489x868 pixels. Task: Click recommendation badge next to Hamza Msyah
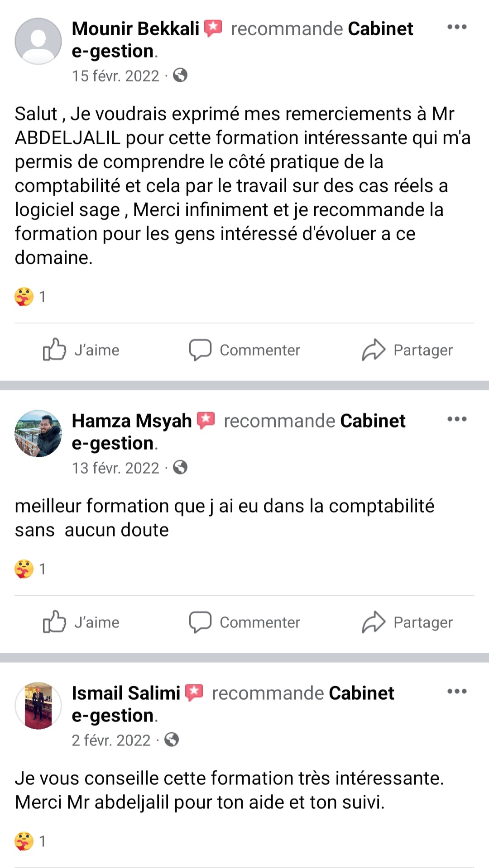(206, 420)
